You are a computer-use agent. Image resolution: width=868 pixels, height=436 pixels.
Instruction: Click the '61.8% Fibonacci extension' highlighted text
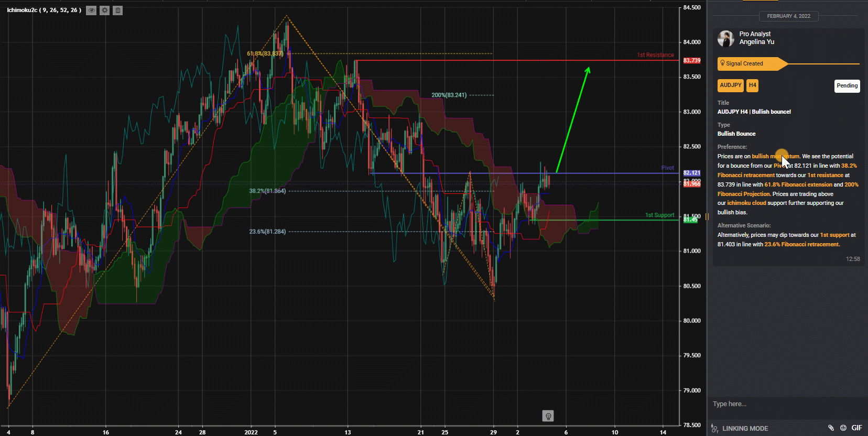pos(798,185)
